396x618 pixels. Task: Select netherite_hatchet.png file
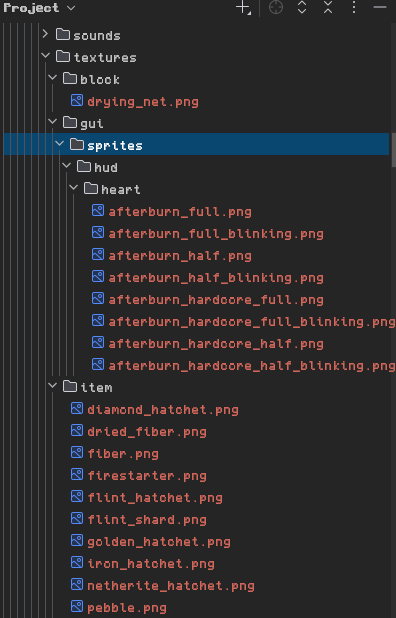pyautogui.click(x=171, y=586)
